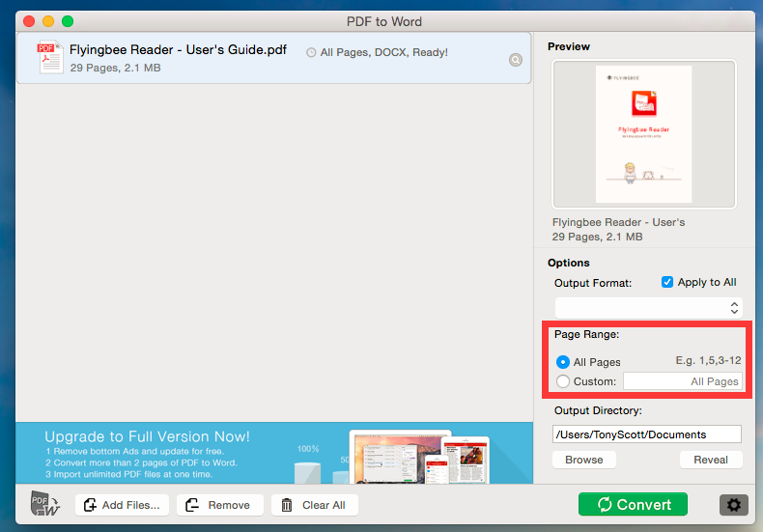
Task: Click '29 Pages, 2.1 MB' text in file row
Action: [115, 69]
